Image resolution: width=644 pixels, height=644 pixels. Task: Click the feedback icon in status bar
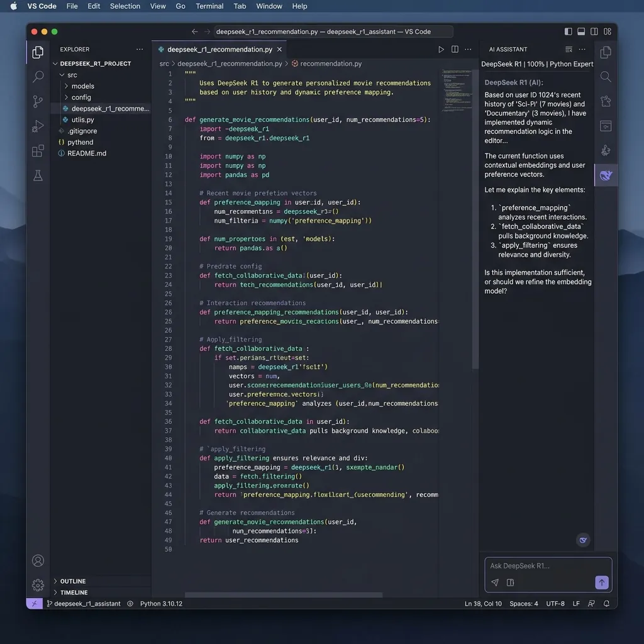point(591,603)
